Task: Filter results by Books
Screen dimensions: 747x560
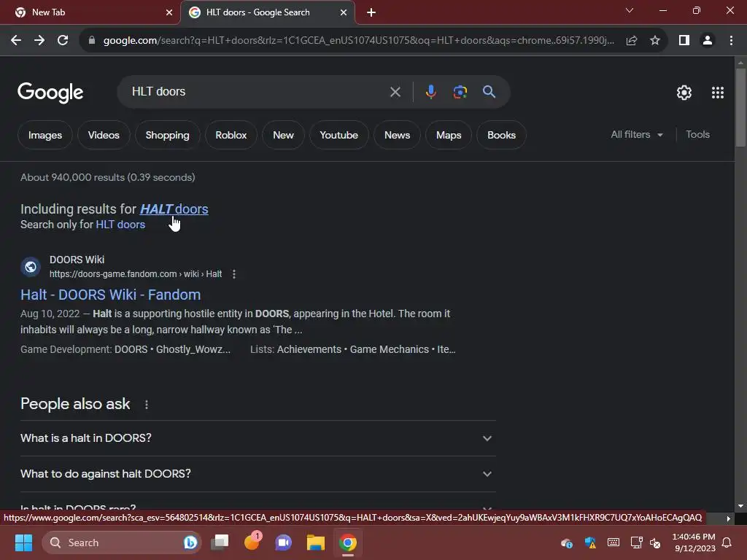Action: [x=501, y=135]
